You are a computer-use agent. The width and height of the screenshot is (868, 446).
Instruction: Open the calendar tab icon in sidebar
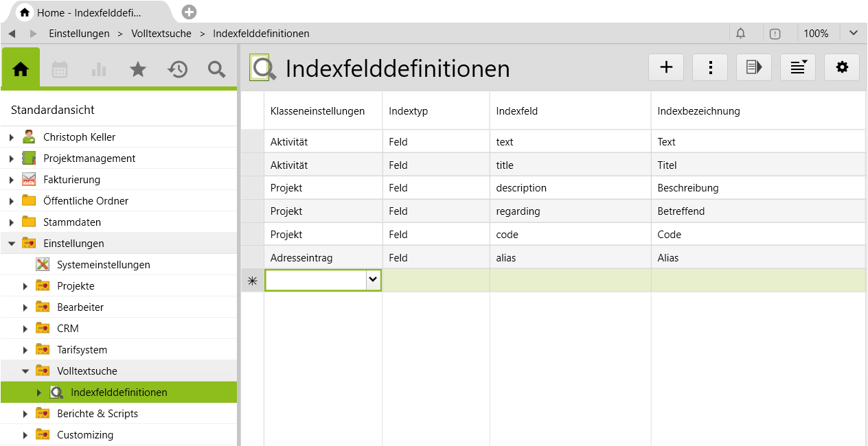point(60,69)
